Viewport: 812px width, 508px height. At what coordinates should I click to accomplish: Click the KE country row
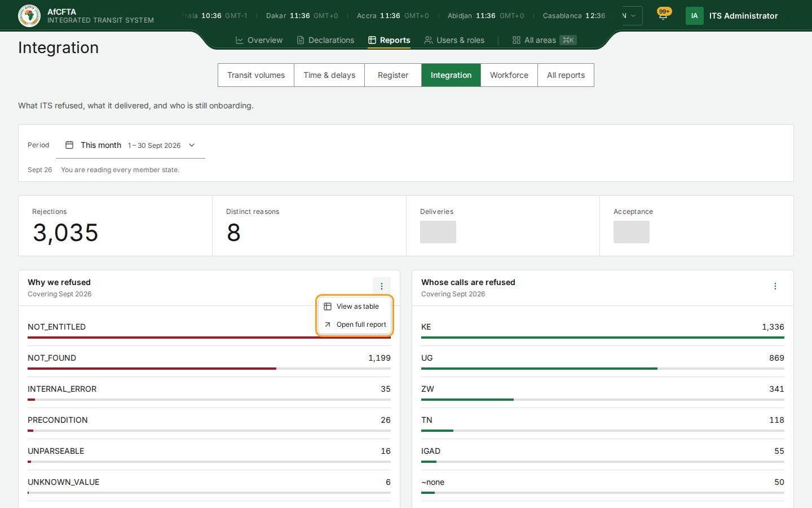603,330
